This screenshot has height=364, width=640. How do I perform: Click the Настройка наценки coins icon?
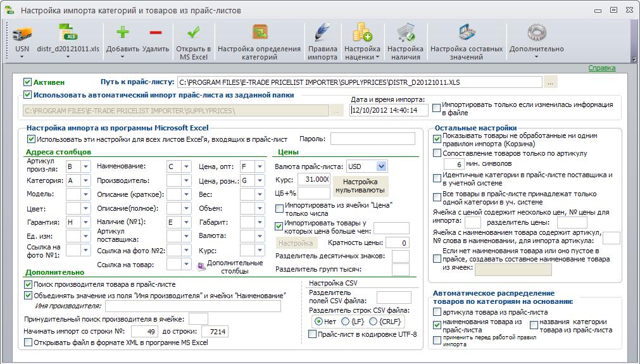(362, 33)
